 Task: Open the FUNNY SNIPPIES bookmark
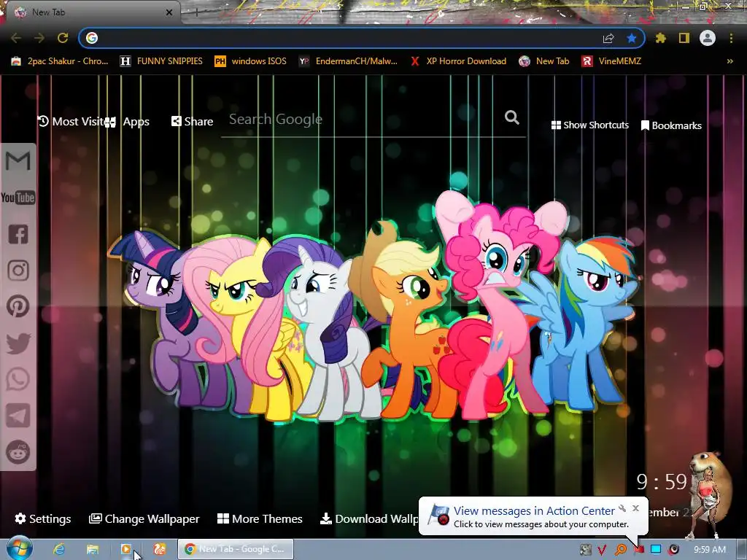[x=161, y=61]
